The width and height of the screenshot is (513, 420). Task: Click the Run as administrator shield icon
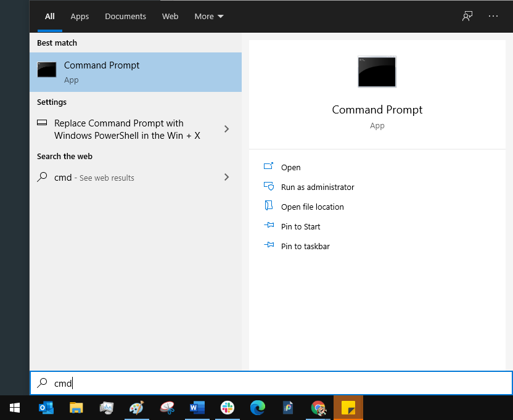click(269, 187)
